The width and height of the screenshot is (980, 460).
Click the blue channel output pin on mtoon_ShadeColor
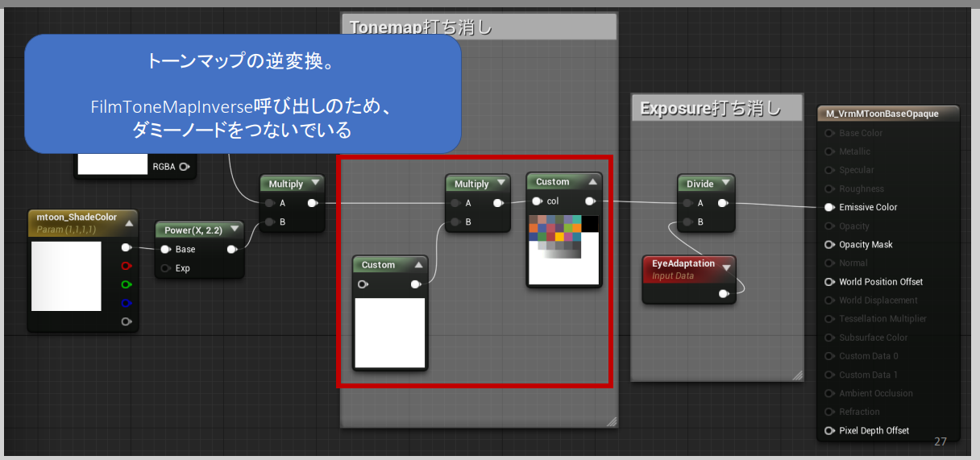[x=126, y=303]
